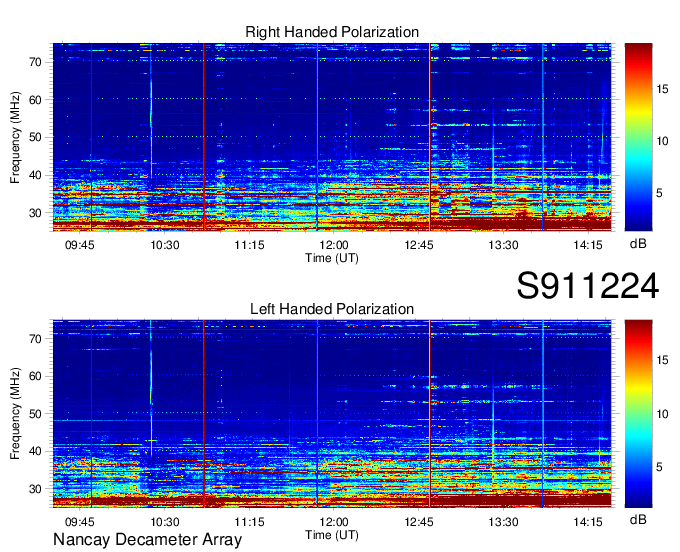
Task: Click the 10:30 tick label on top plot
Action: tap(165, 245)
